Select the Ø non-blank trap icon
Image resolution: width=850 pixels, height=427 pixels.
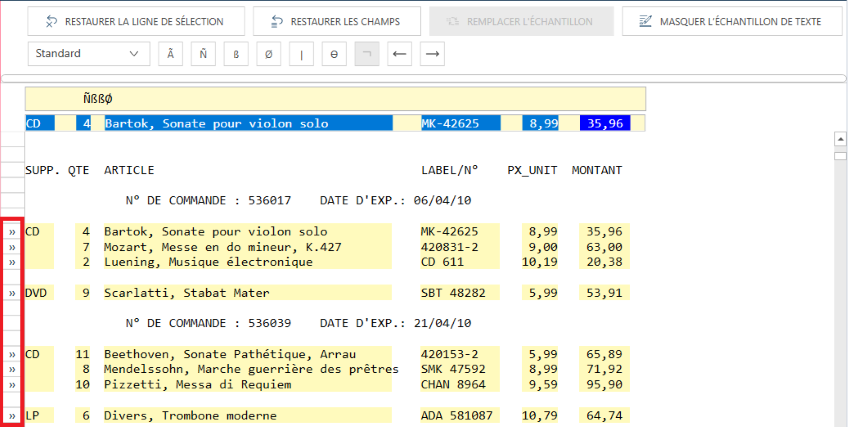point(269,53)
